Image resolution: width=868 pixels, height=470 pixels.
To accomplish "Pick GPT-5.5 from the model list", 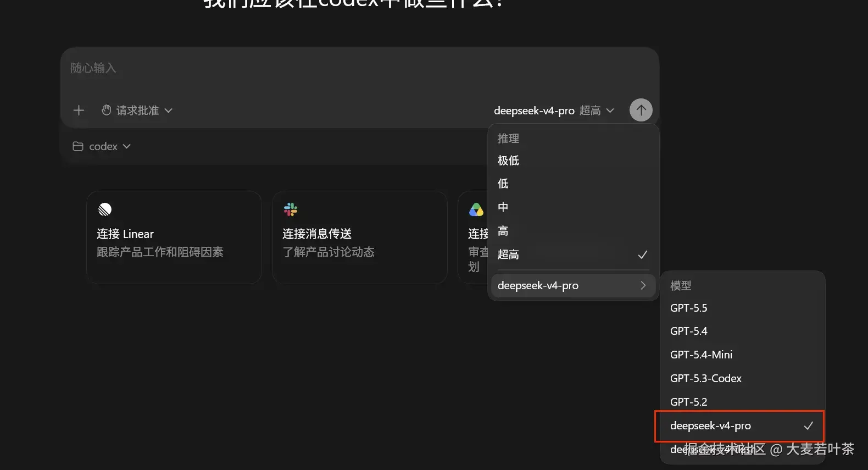I will coord(742,308).
